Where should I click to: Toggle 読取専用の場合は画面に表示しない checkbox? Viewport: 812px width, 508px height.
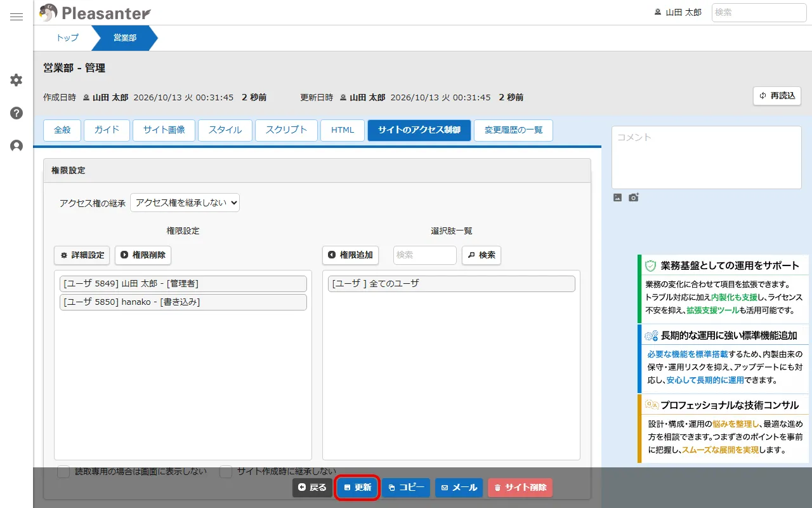(63, 472)
